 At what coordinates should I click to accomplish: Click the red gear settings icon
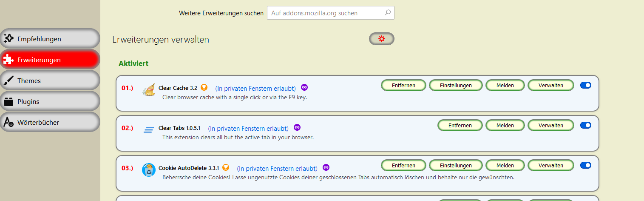click(381, 39)
